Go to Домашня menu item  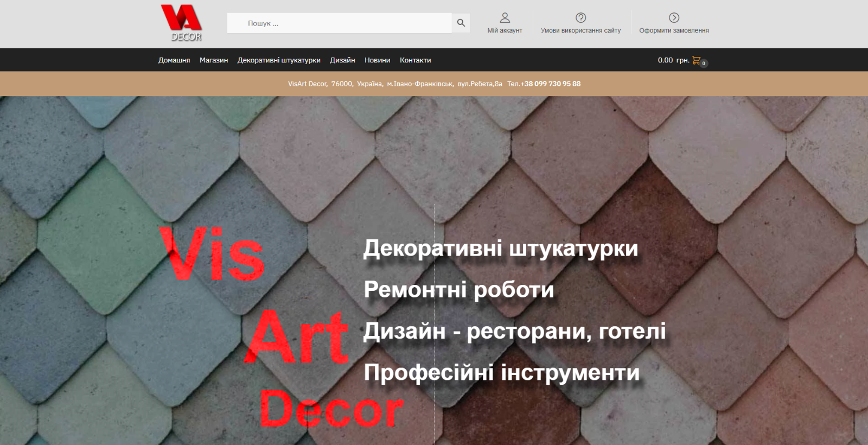tap(174, 60)
